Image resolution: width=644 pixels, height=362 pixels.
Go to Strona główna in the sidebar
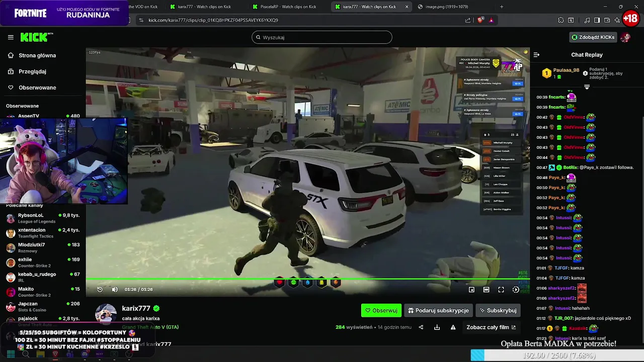click(x=37, y=55)
